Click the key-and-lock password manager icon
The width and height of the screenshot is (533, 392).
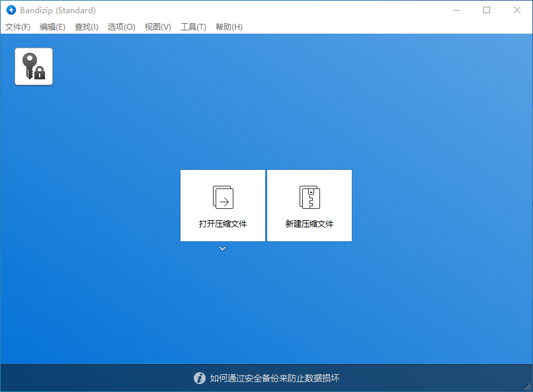click(33, 66)
